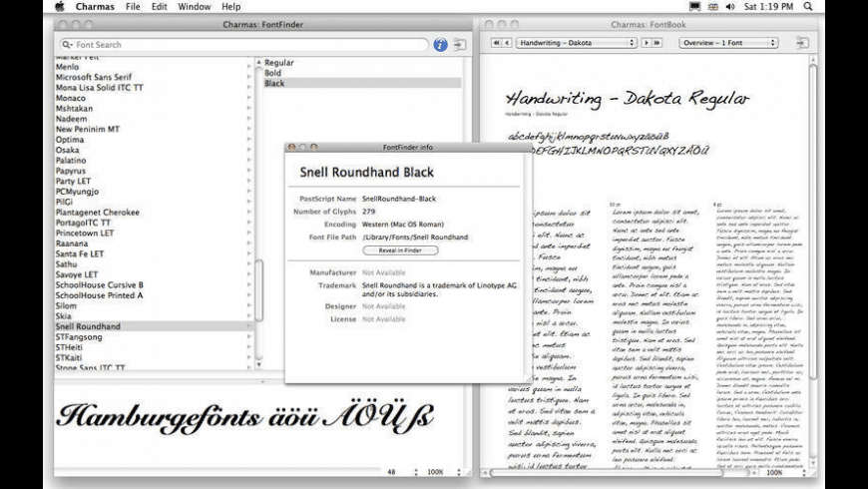Open the Charmas application menu
Image resolution: width=868 pixels, height=489 pixels.
(x=95, y=7)
